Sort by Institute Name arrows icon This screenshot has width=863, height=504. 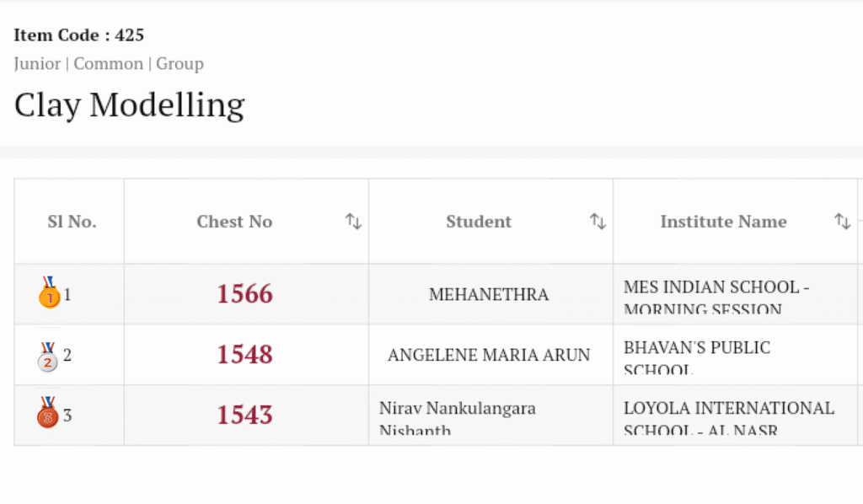click(x=842, y=222)
